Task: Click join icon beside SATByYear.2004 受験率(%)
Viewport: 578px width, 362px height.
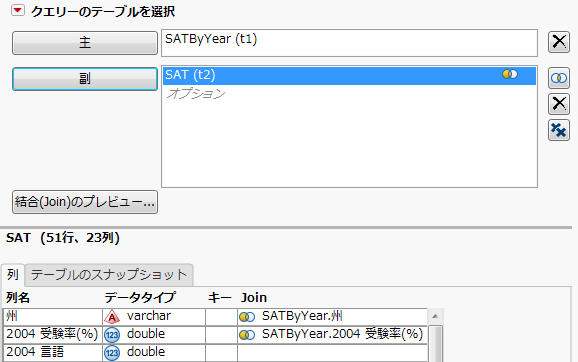Action: click(x=247, y=335)
